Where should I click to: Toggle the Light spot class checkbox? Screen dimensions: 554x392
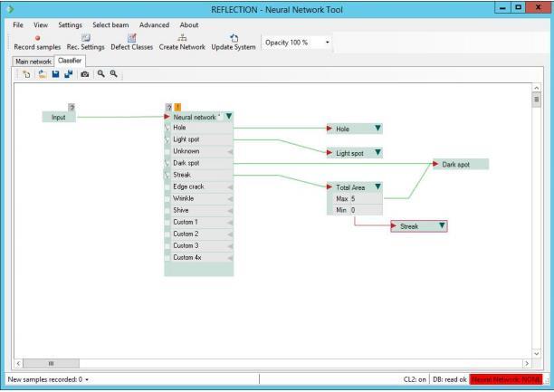point(167,139)
